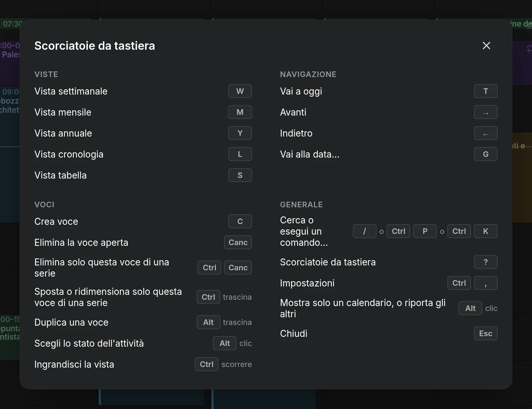Click the 'Cerca o esegui un comando...' label
The height and width of the screenshot is (409, 532).
pos(304,231)
